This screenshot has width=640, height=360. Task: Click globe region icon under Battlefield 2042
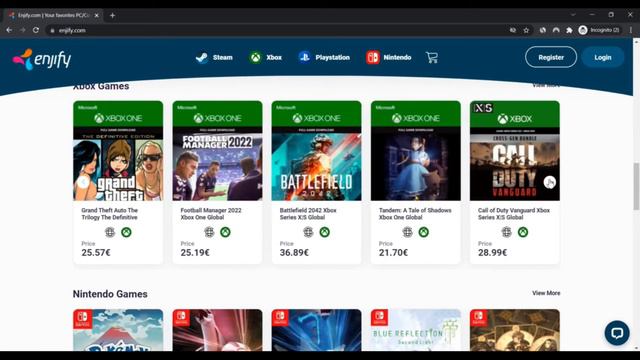[x=308, y=232]
